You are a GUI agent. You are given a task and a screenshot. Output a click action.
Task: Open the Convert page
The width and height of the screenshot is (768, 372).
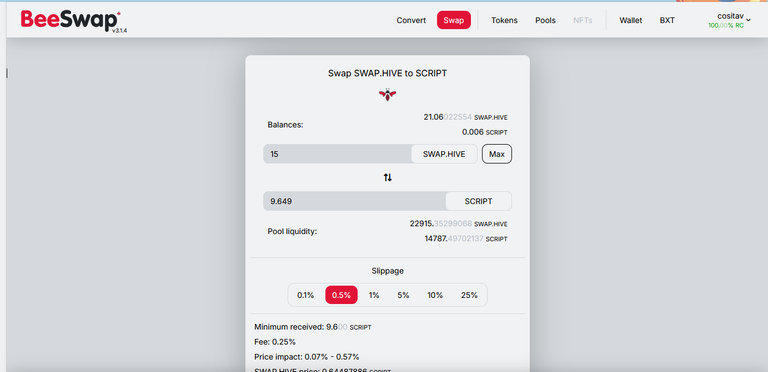[x=411, y=20]
